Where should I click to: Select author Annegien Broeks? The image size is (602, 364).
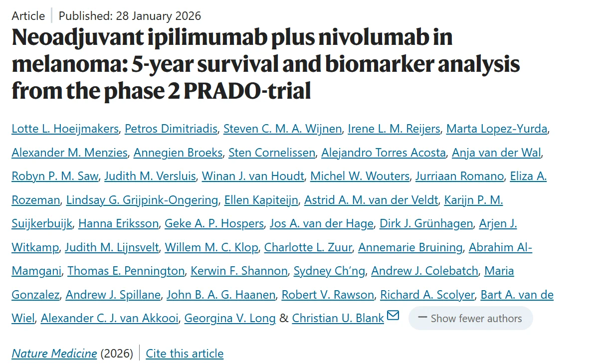tap(178, 153)
